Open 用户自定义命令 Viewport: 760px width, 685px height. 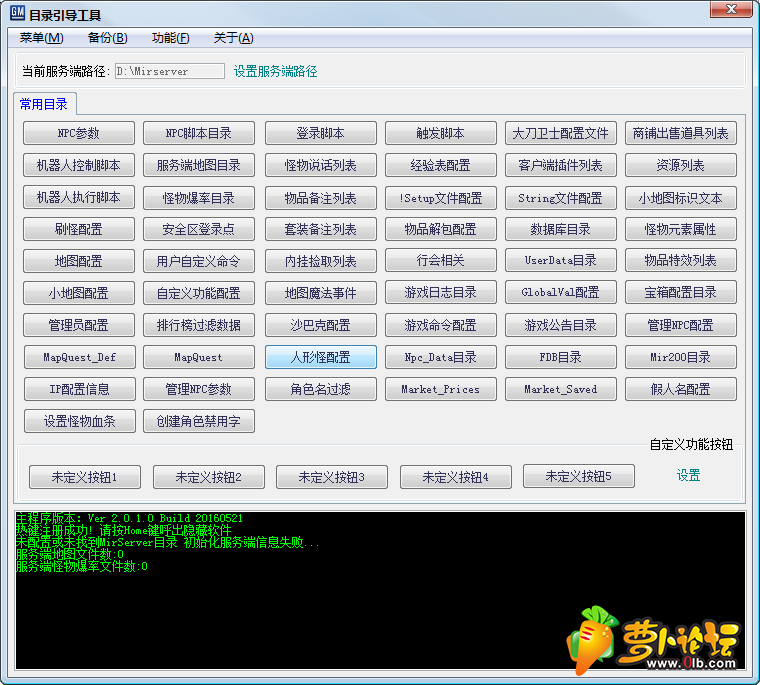click(199, 261)
